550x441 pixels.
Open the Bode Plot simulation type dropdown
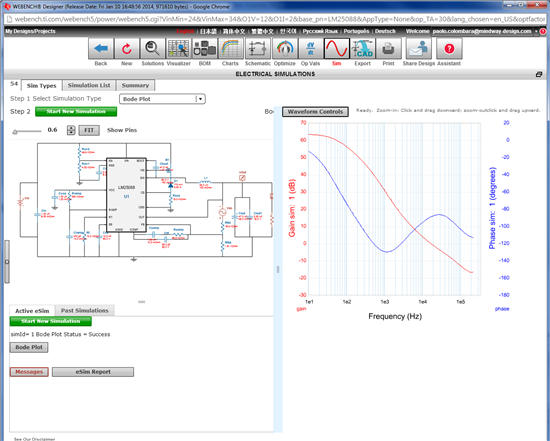[x=162, y=99]
